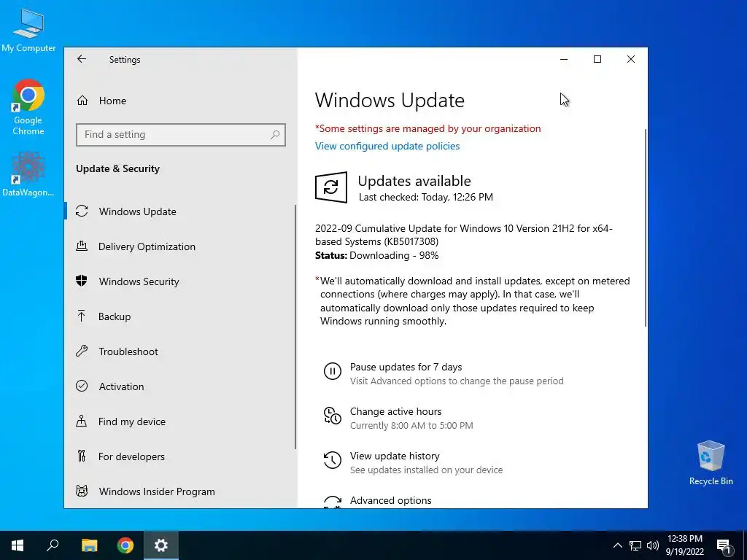Click the active hours clock icon

(x=333, y=415)
